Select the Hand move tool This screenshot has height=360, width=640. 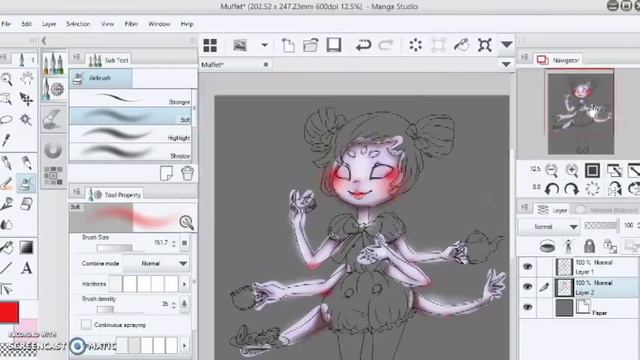[x=27, y=78]
